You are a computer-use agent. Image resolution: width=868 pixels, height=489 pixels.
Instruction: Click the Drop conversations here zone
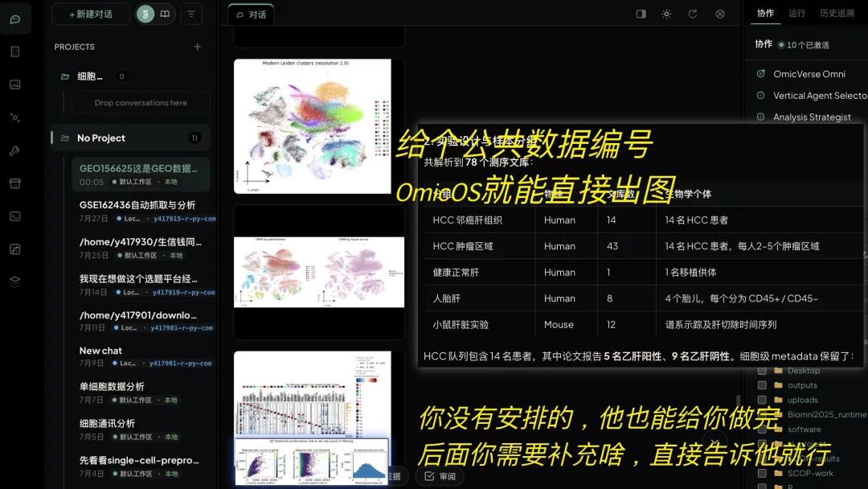click(141, 103)
